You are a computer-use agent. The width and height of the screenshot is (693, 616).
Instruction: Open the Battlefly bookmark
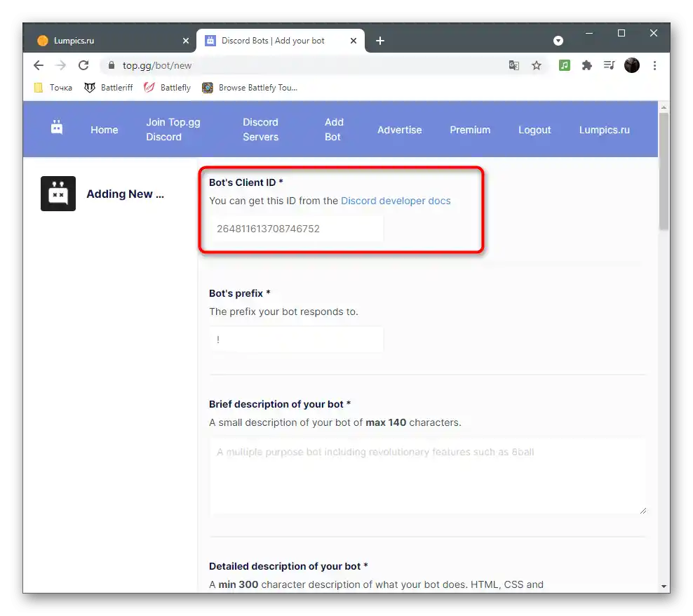[168, 88]
